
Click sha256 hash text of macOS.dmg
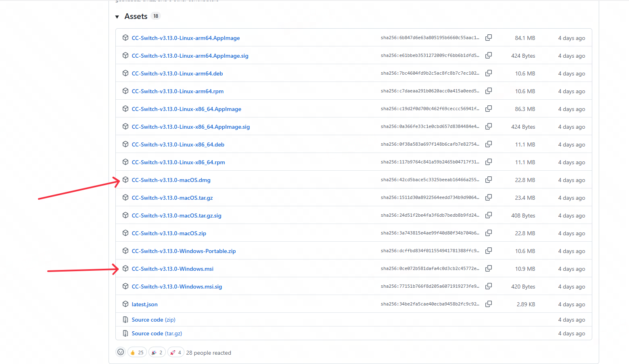pyautogui.click(x=430, y=180)
